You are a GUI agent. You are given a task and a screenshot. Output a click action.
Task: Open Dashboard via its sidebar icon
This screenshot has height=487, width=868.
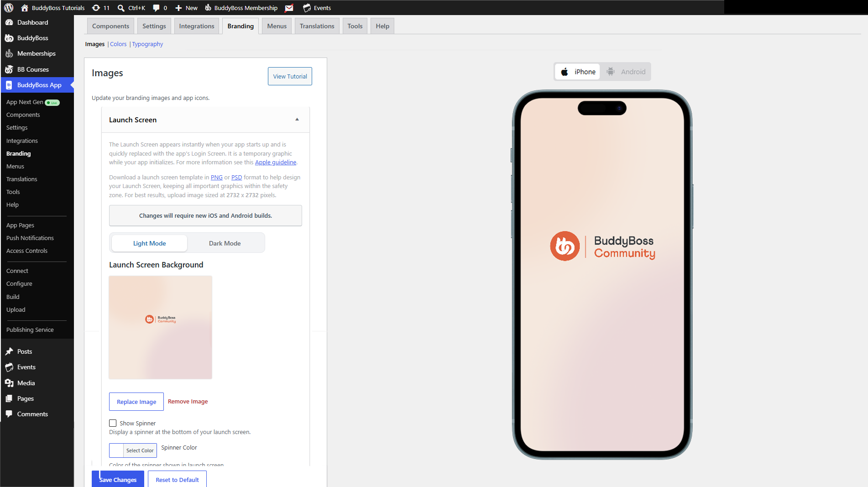click(x=9, y=22)
